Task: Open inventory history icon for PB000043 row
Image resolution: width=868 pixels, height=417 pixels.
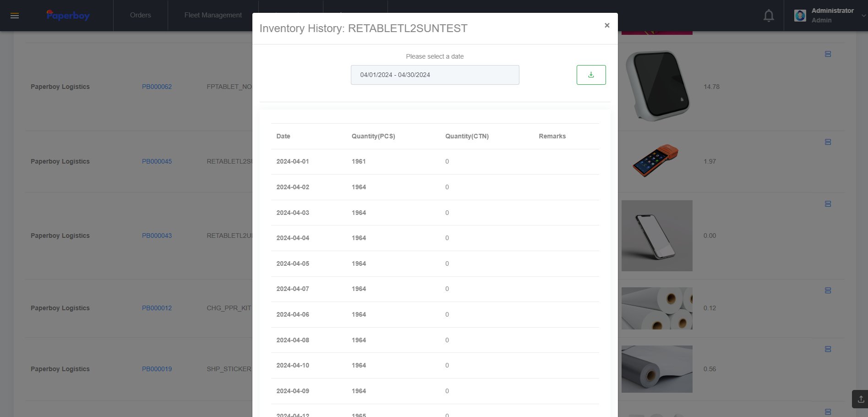Action: [x=828, y=204]
